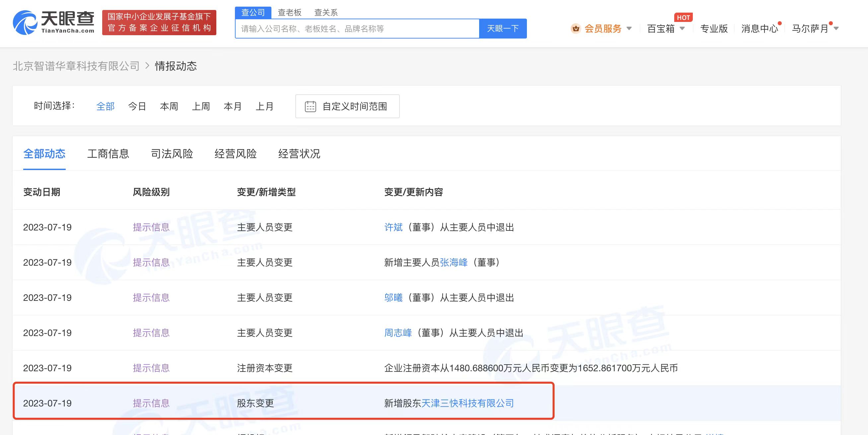This screenshot has height=435, width=868.
Task: Select the 全部 time filter
Action: pyautogui.click(x=106, y=107)
